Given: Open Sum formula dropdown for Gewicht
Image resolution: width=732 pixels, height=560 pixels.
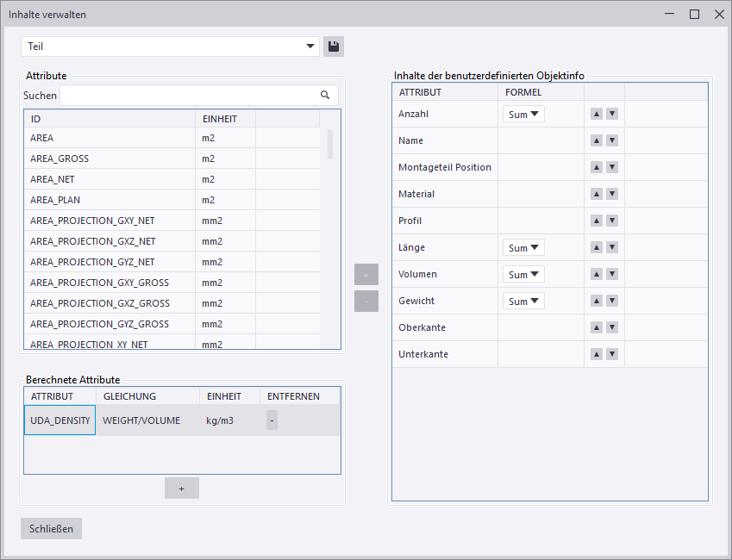Looking at the screenshot, I should [x=523, y=302].
